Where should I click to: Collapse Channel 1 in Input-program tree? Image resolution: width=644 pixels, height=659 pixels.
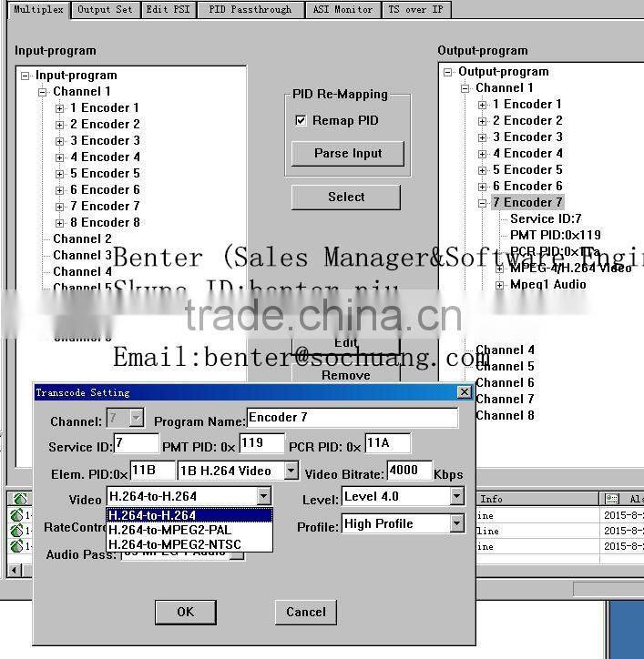tap(43, 92)
